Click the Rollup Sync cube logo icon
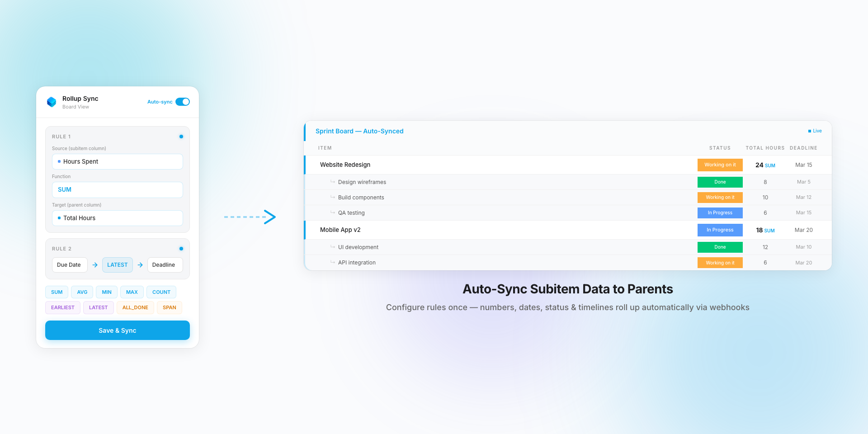868x434 pixels. click(52, 102)
